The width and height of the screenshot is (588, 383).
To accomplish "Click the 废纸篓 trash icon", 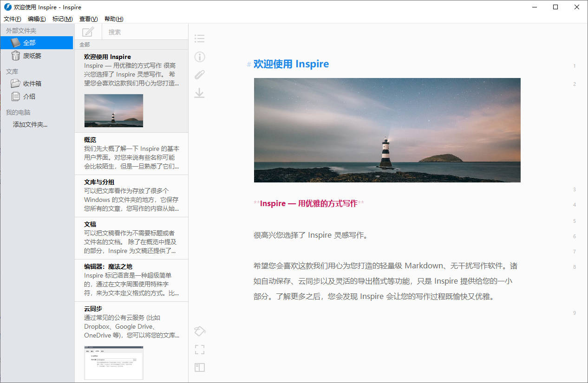I will [16, 56].
